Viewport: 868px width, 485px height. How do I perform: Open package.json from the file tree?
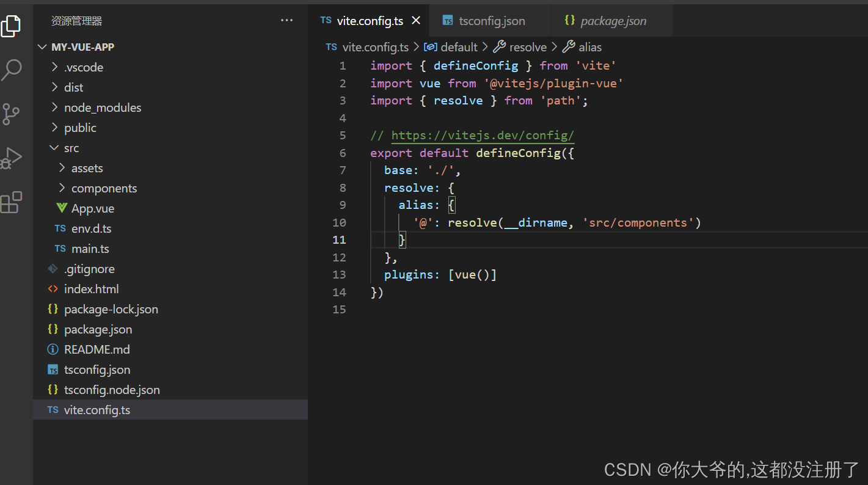click(x=98, y=329)
